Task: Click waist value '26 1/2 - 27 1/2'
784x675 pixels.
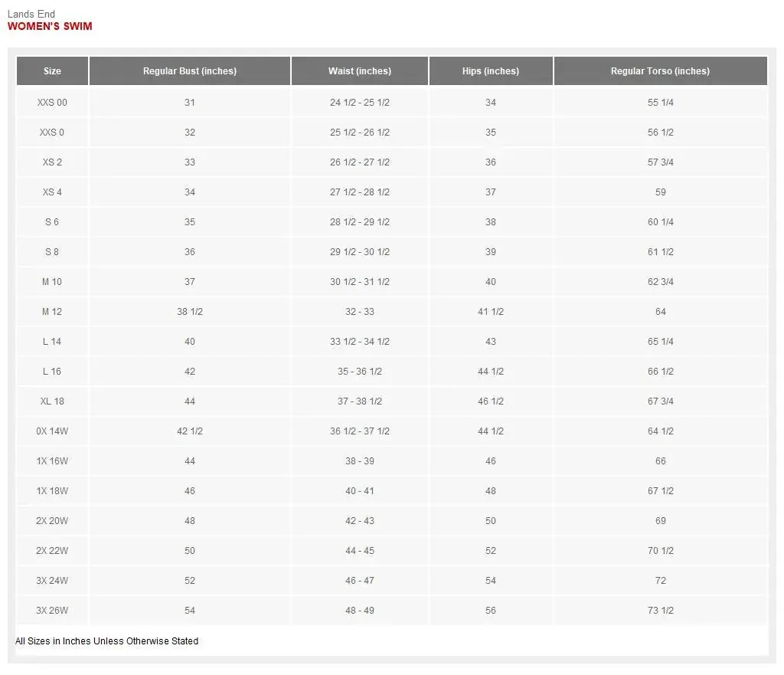Action: pos(360,162)
